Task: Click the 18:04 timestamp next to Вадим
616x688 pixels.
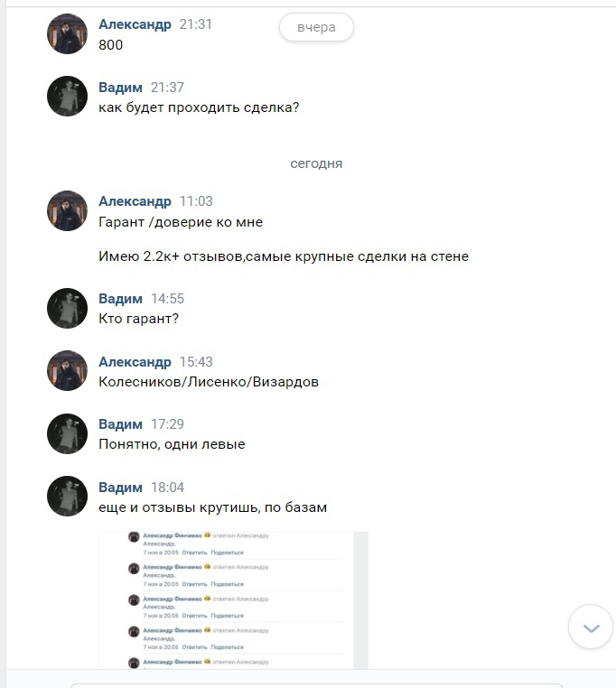Action: pyautogui.click(x=168, y=488)
